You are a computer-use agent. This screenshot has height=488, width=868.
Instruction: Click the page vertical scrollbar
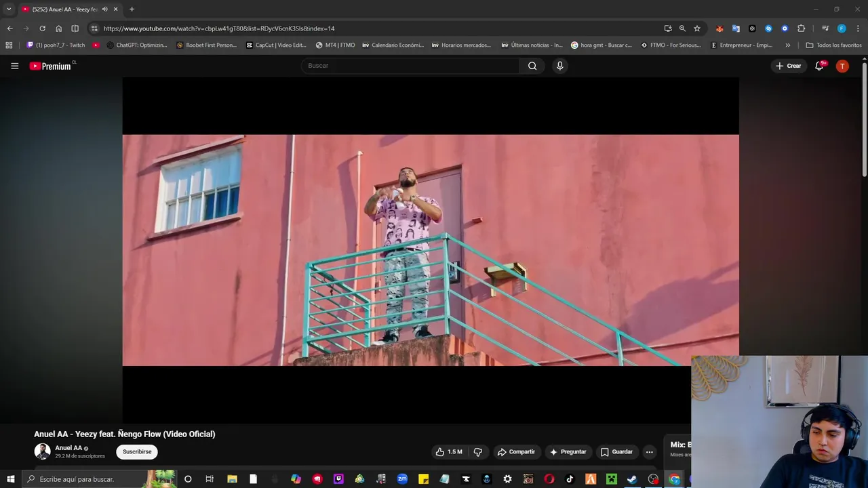865,119
